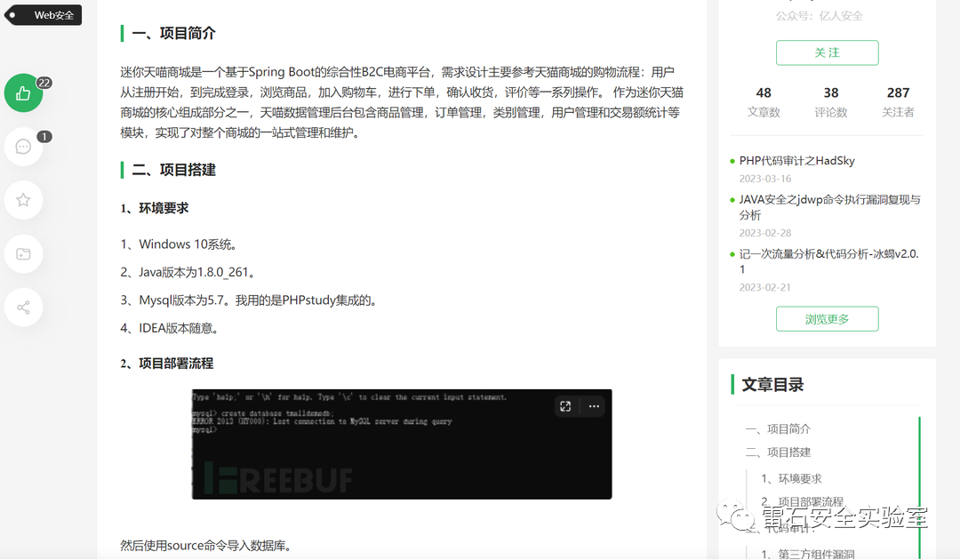
Task: Click the 二、项目搭建 section heading
Action: coord(174,170)
